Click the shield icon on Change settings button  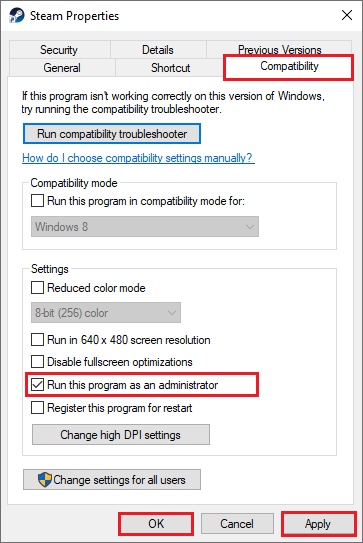(45, 480)
